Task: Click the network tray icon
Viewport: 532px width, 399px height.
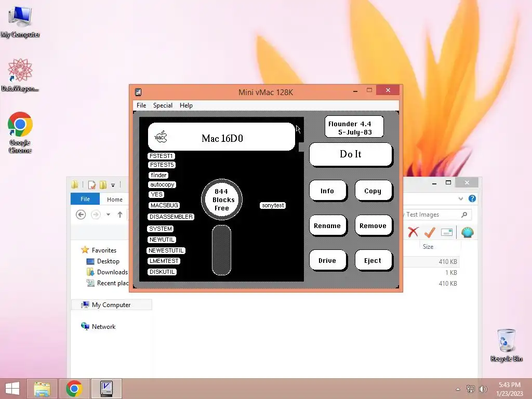Action: click(x=471, y=389)
